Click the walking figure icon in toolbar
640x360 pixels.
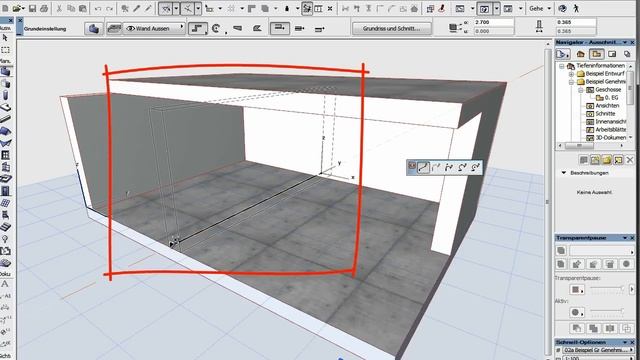point(576,8)
